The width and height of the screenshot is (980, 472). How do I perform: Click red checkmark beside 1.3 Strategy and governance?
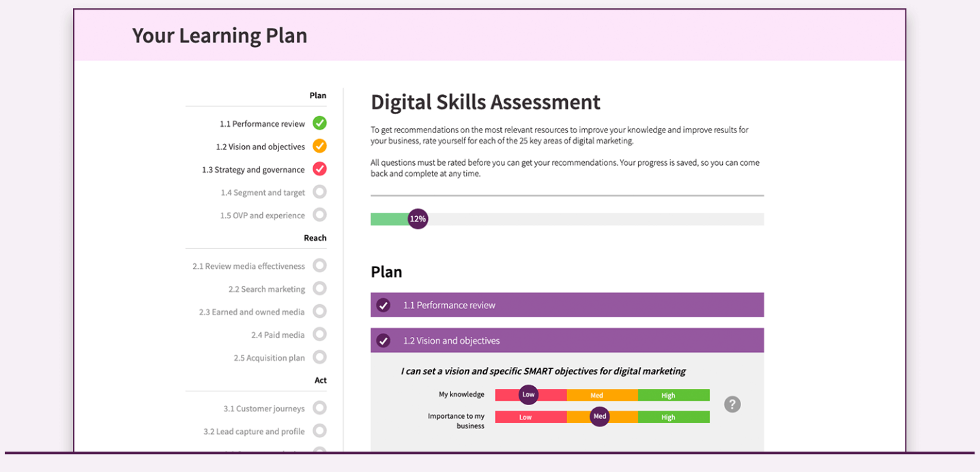(x=319, y=169)
